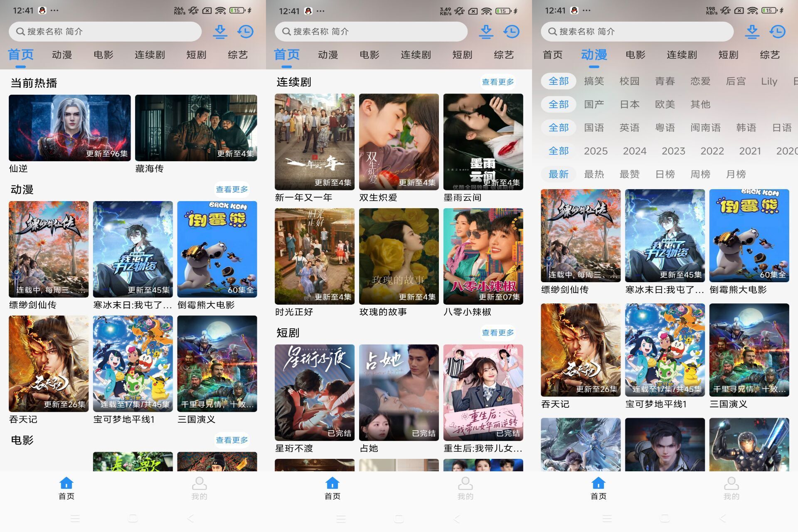Tap 查看更多 next to 连续剧 section
The width and height of the screenshot is (798, 532).
click(498, 82)
